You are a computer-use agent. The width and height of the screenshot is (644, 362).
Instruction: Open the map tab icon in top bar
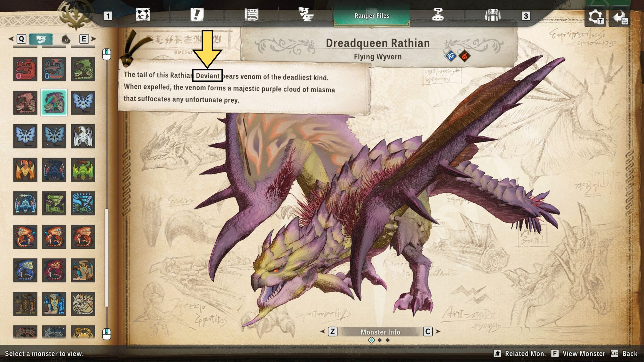pos(143,15)
